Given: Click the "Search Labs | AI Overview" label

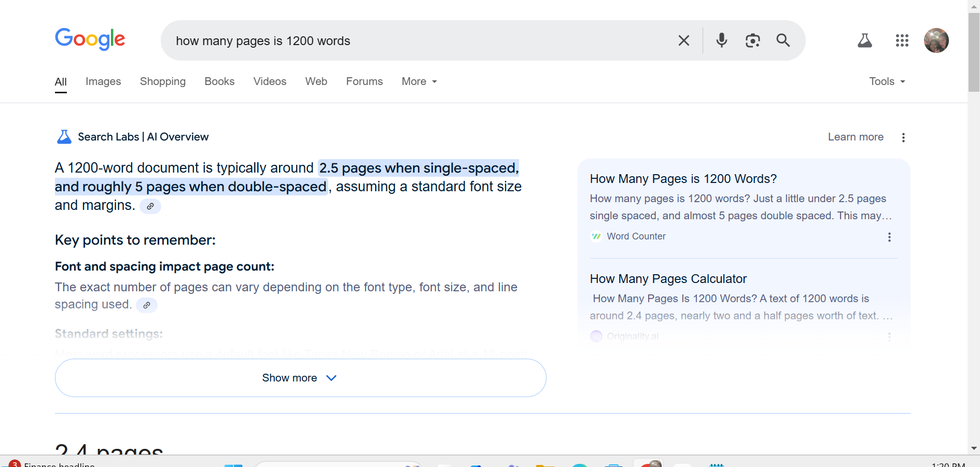Looking at the screenshot, I should tap(143, 137).
